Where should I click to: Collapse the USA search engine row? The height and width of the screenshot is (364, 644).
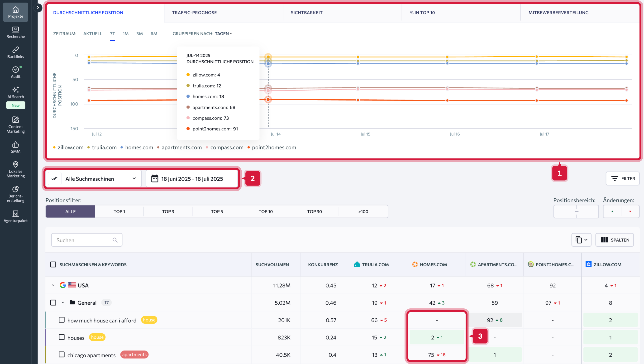53,285
